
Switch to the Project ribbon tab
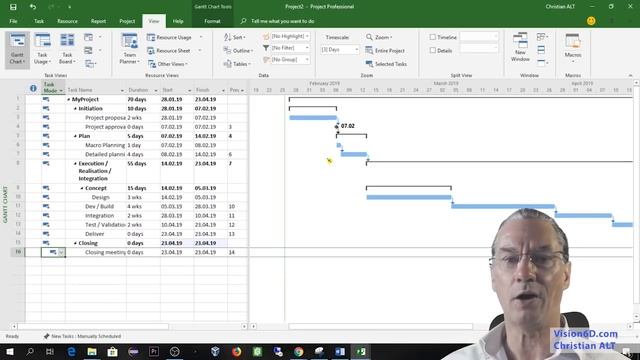tap(127, 21)
